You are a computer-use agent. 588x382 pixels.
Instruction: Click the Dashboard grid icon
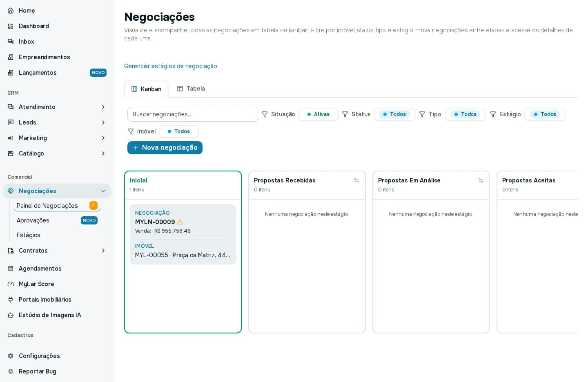click(11, 26)
